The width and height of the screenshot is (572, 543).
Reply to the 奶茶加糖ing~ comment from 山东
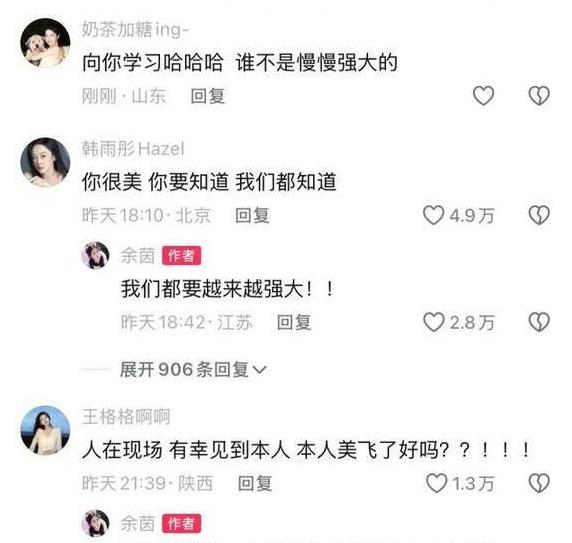[208, 96]
